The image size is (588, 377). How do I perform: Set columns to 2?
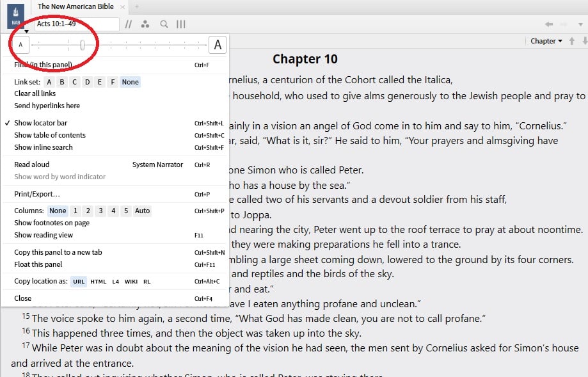click(x=88, y=211)
